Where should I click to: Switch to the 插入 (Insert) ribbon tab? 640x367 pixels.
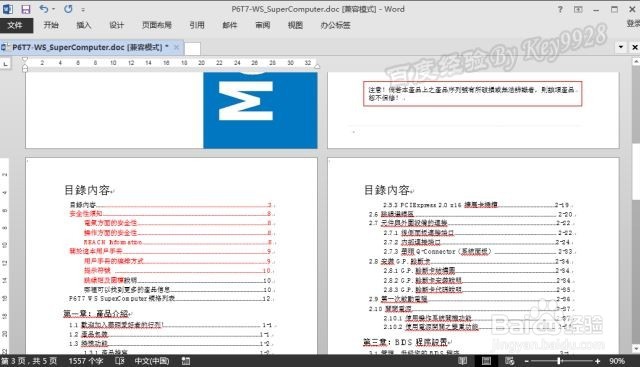(x=84, y=25)
